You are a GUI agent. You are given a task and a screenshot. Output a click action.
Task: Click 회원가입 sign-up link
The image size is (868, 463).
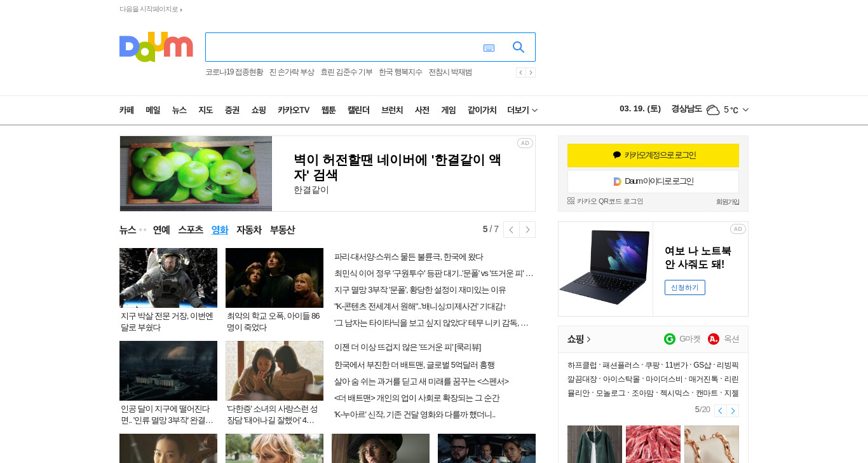[728, 202]
